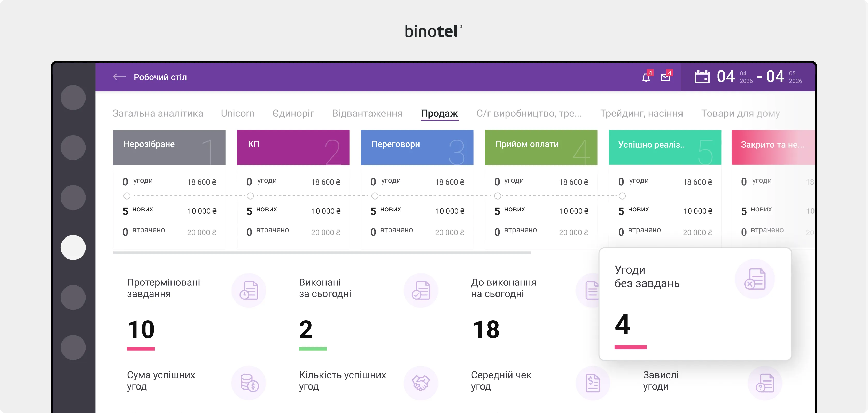Screen dimensions: 868x413
Task: Open the envelope messages icon
Action: tap(666, 77)
